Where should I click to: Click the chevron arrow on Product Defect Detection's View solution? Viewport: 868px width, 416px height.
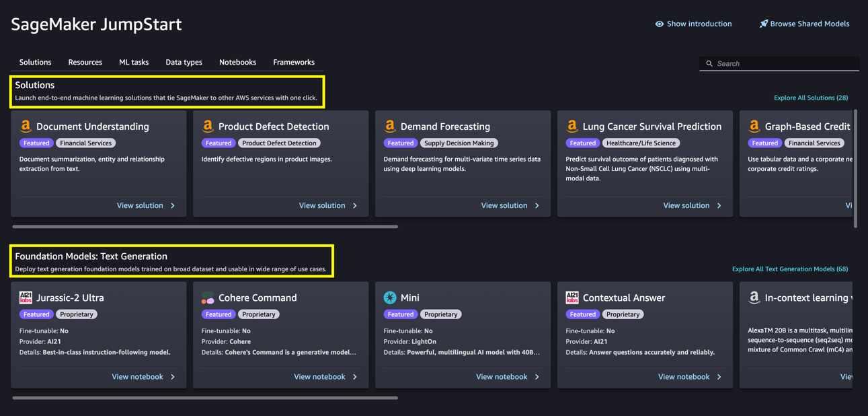355,205
